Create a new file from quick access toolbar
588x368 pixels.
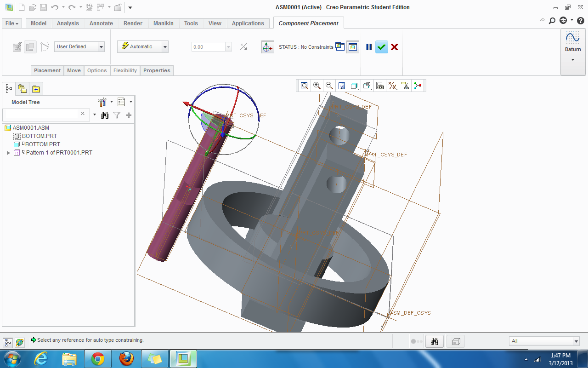(21, 7)
